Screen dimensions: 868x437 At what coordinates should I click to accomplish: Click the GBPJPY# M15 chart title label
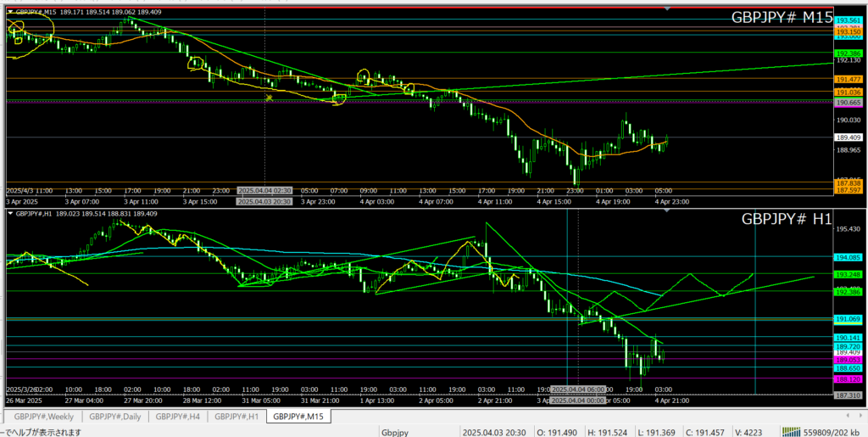click(x=782, y=17)
